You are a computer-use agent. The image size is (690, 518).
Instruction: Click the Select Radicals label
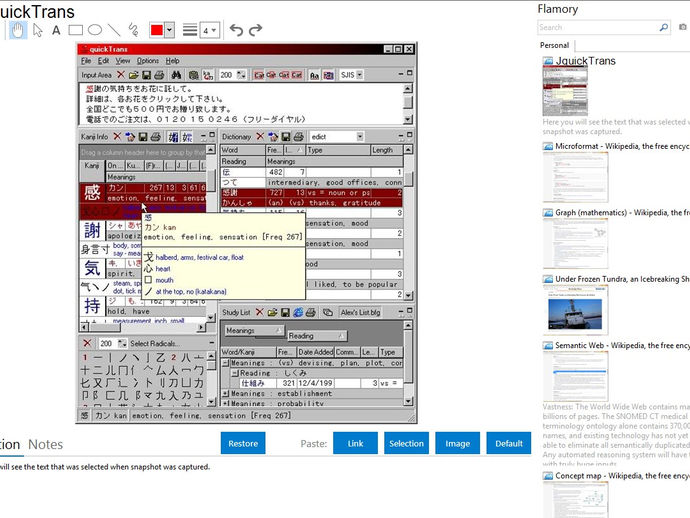coord(155,343)
